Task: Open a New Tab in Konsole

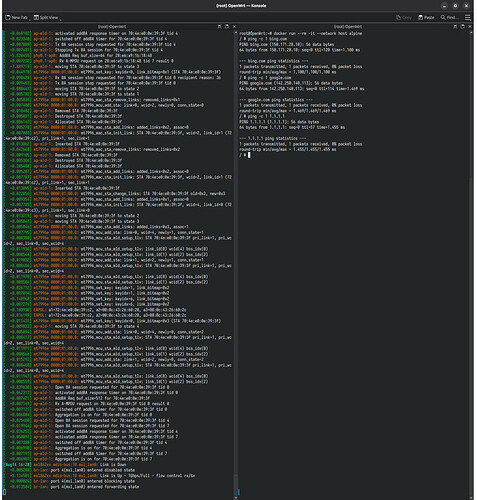Action: click(16, 17)
